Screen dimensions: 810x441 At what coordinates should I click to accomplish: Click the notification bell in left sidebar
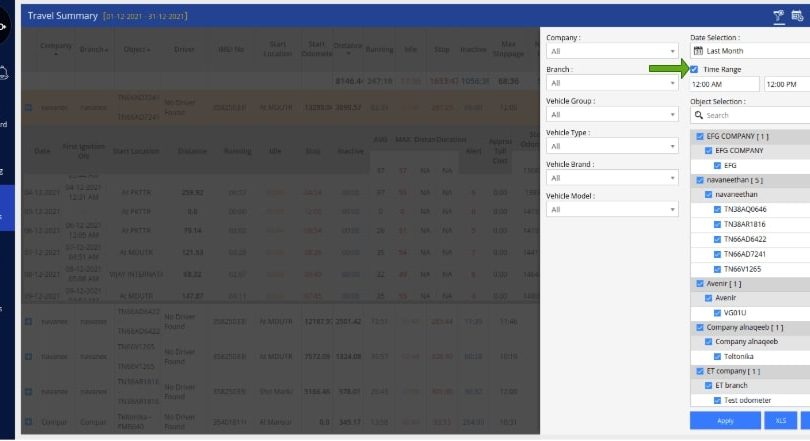tap(3, 72)
